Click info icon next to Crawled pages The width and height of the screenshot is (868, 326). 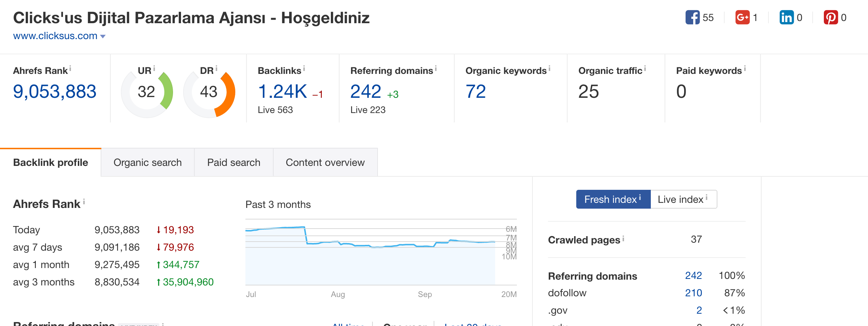[x=623, y=238]
